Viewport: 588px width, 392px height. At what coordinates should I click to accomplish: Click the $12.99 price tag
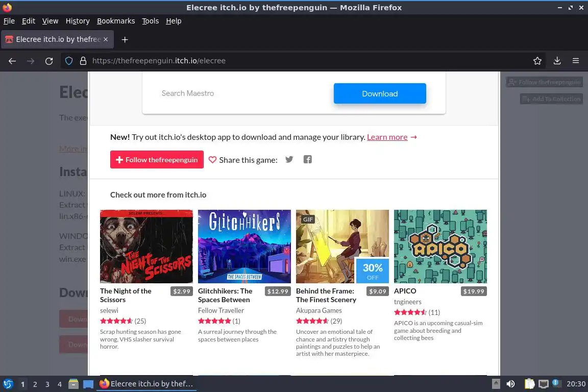pos(278,291)
